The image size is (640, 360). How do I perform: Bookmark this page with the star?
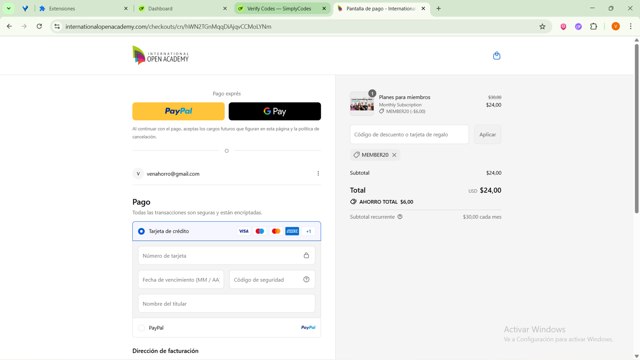click(x=542, y=27)
